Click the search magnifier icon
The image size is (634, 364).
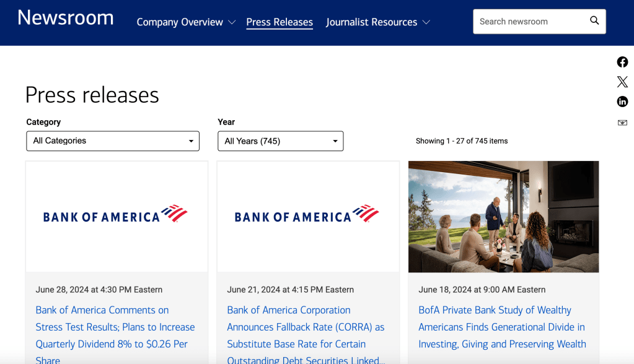tap(594, 21)
